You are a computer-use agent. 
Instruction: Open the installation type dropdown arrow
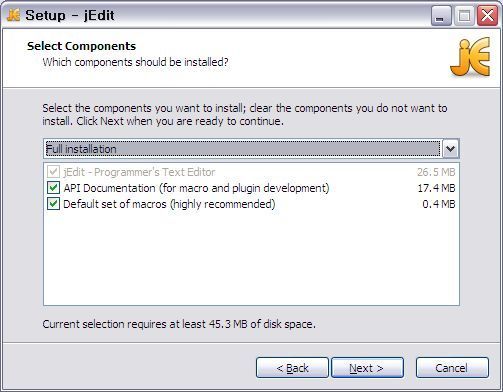[451, 149]
